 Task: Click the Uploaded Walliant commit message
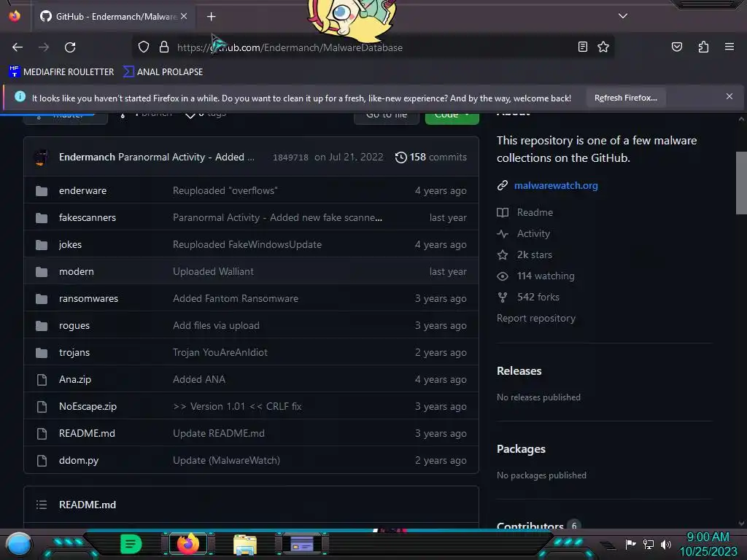coord(213,271)
